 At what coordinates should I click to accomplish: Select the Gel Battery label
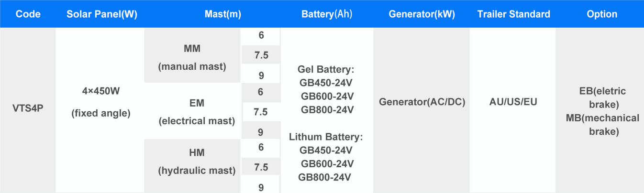coord(325,70)
